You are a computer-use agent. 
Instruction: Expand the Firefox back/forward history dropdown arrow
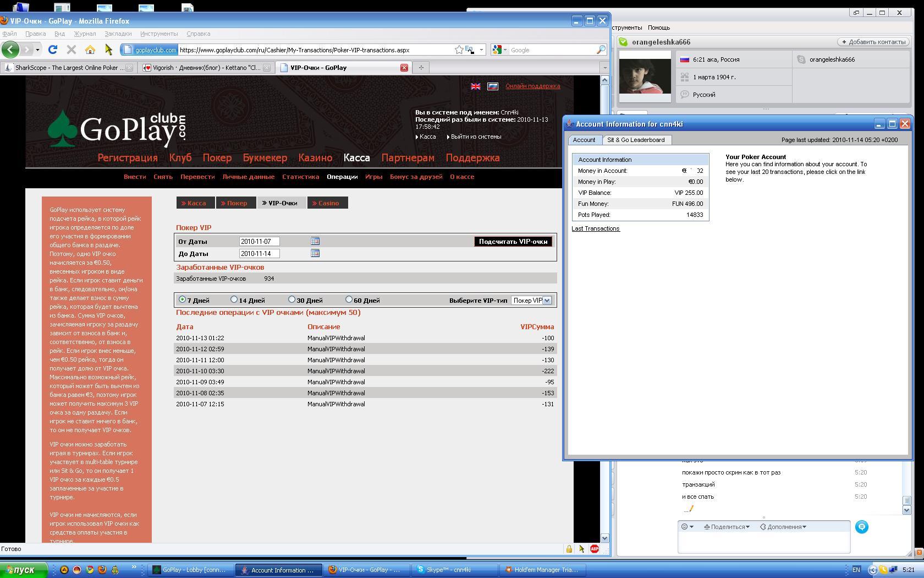pos(37,50)
